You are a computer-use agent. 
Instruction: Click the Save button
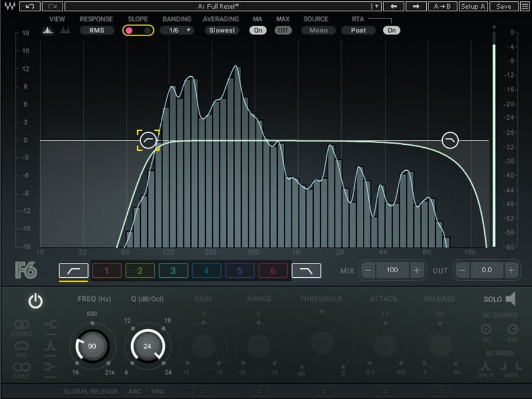(503, 7)
